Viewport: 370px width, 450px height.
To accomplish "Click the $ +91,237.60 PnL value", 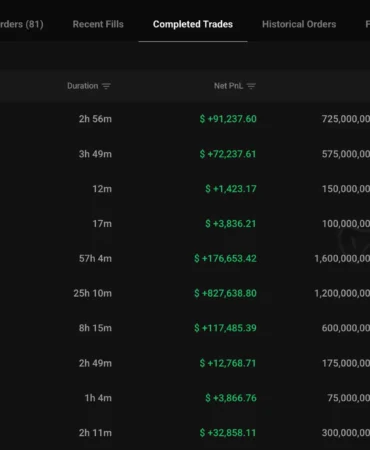I will (228, 119).
